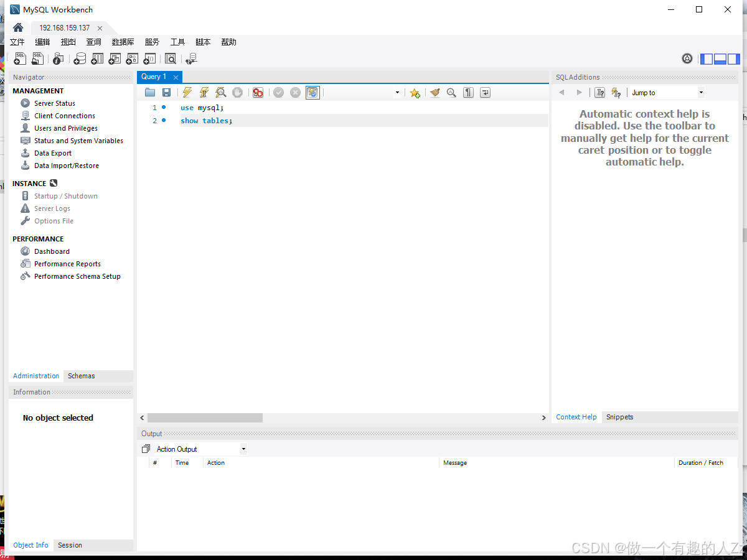Create a new schema icon
747x560 pixels.
tap(80, 58)
